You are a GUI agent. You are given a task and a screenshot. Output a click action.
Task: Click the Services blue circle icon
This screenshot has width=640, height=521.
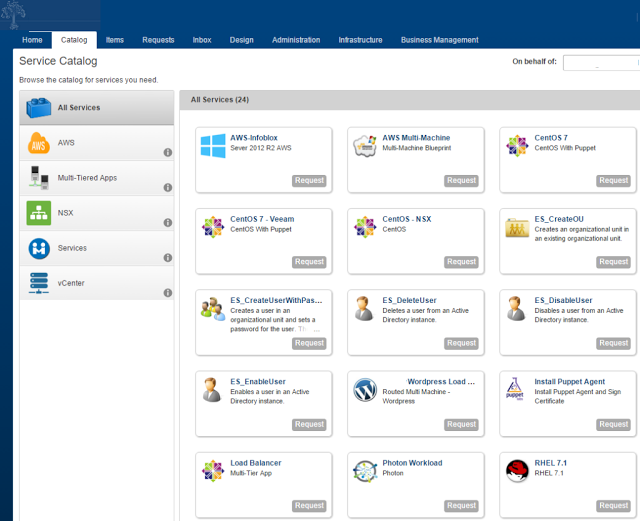click(x=39, y=248)
